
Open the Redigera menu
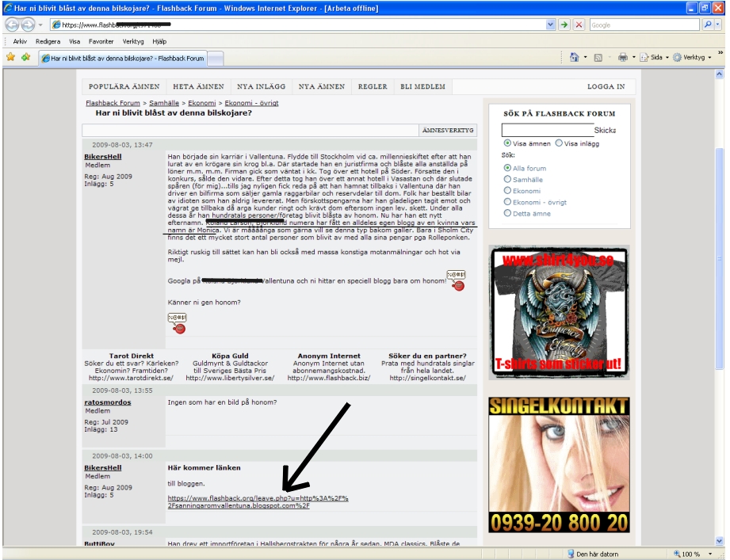coord(48,41)
